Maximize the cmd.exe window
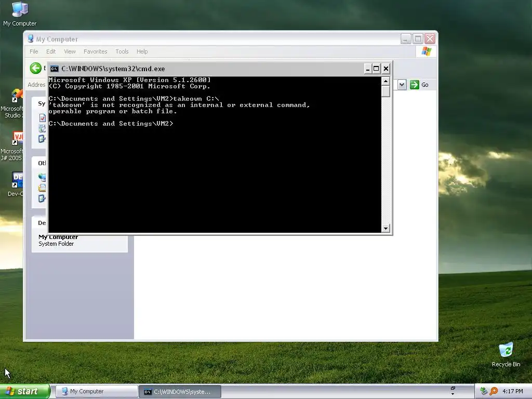Image resolution: width=532 pixels, height=399 pixels. pos(376,69)
